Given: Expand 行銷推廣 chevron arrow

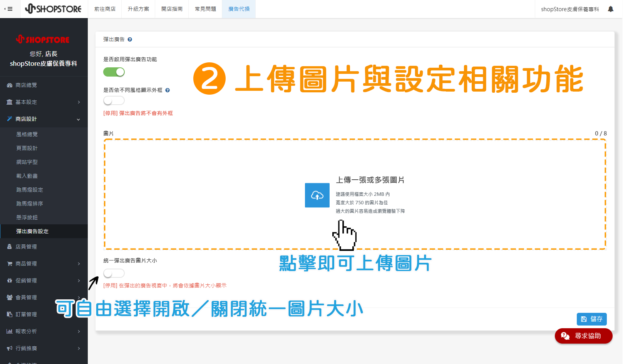Looking at the screenshot, I should pos(79,348).
